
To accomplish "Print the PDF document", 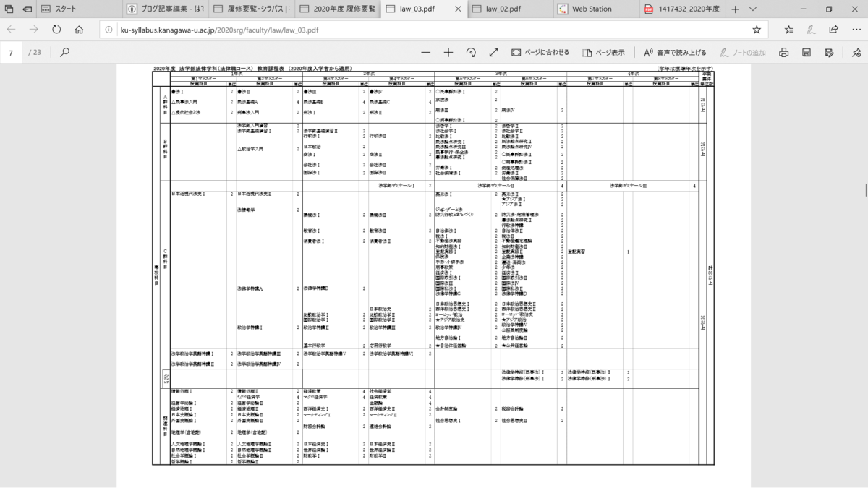I will coord(783,53).
